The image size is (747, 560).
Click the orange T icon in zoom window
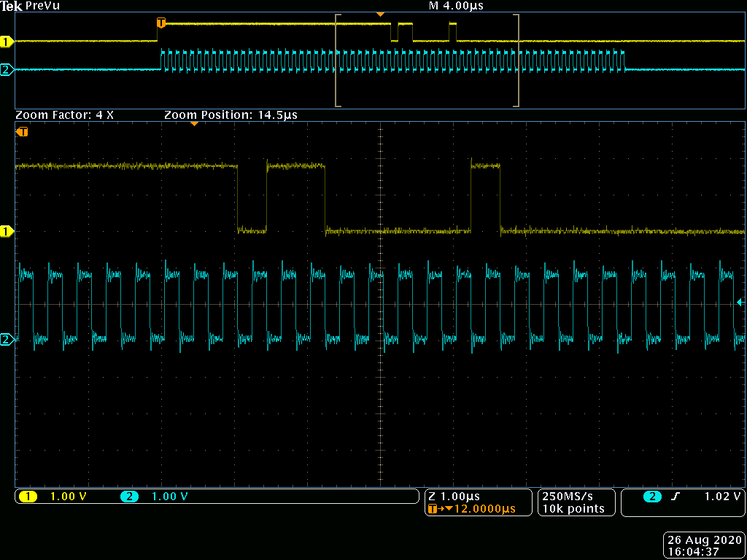(x=23, y=132)
